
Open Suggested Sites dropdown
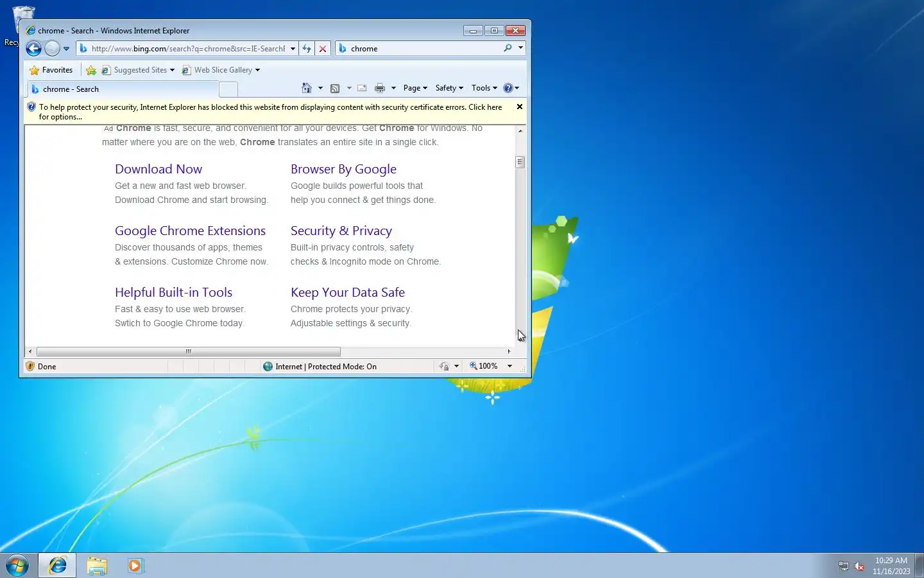139,70
